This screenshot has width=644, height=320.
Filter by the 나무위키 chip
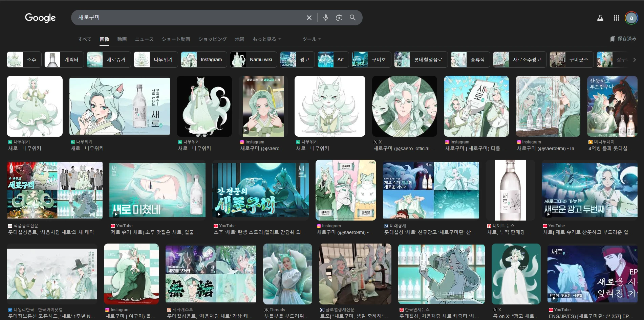pos(156,60)
